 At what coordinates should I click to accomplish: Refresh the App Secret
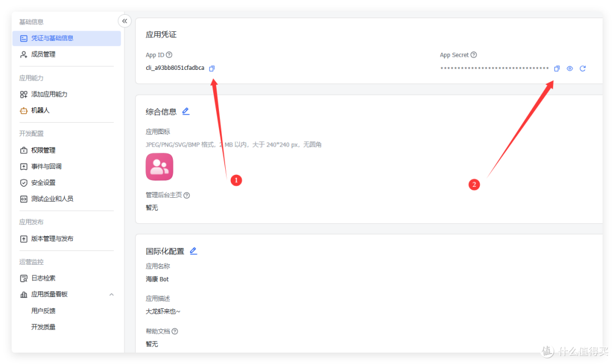pos(583,68)
